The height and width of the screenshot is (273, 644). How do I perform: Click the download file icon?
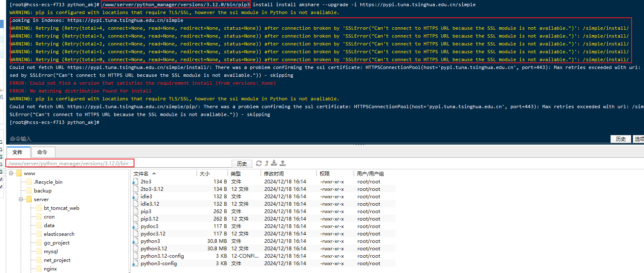point(274,163)
